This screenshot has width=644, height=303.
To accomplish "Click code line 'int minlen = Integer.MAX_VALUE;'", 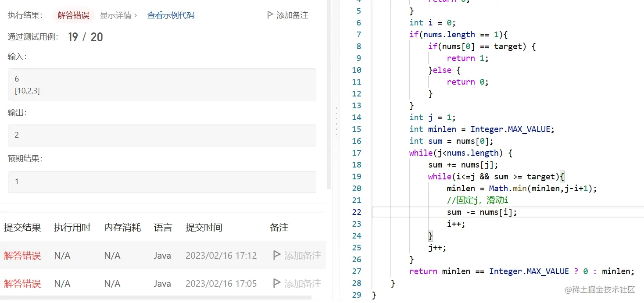I will pyautogui.click(x=482, y=129).
